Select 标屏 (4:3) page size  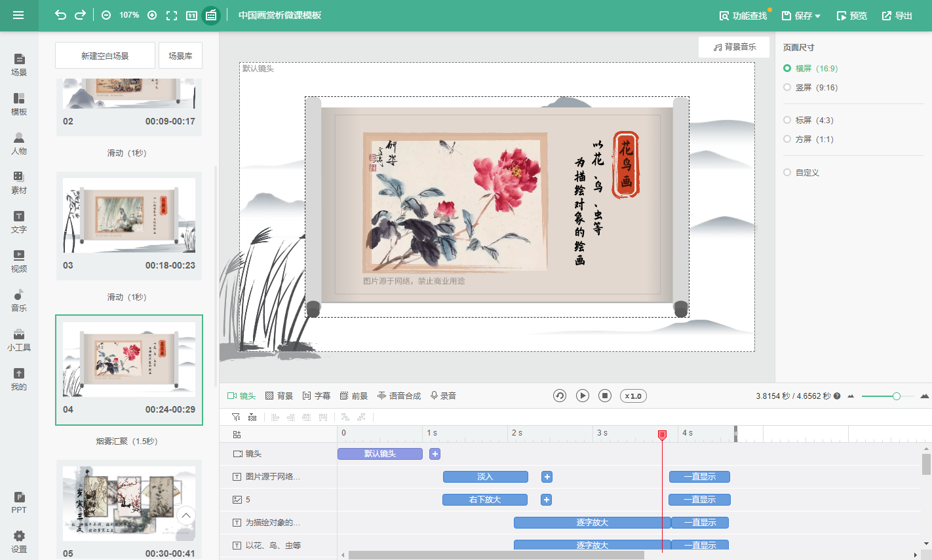(x=809, y=120)
